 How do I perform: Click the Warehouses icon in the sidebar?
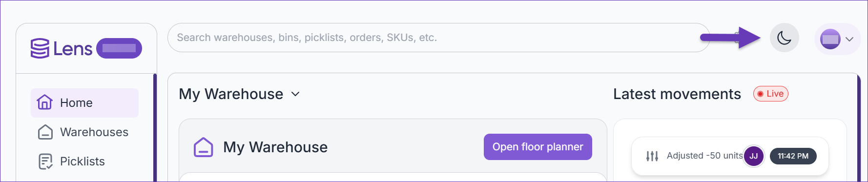pos(45,132)
